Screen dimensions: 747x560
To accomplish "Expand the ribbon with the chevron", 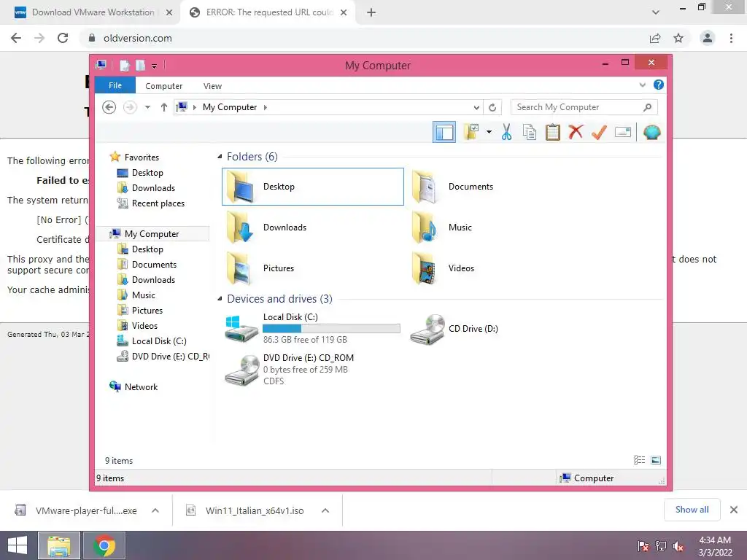I will tap(642, 85).
